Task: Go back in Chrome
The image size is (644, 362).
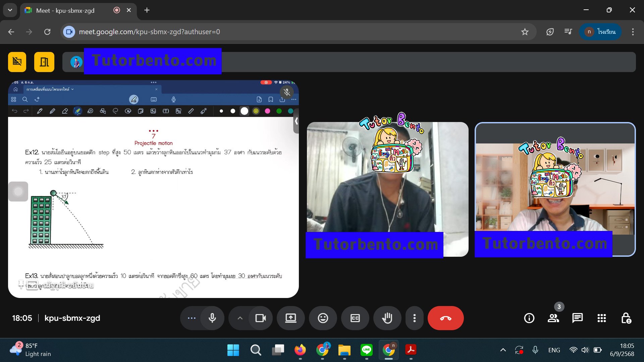Action: coord(11,32)
